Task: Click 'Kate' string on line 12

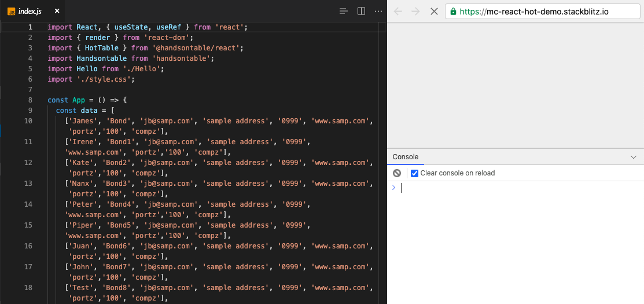Action: (x=81, y=163)
